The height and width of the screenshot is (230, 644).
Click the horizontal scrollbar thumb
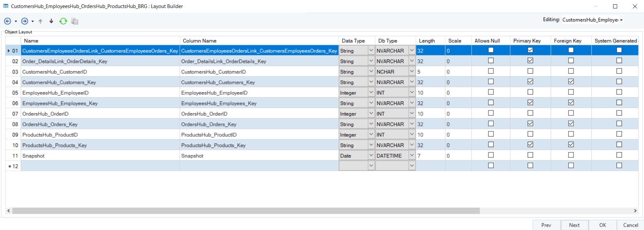(246, 211)
